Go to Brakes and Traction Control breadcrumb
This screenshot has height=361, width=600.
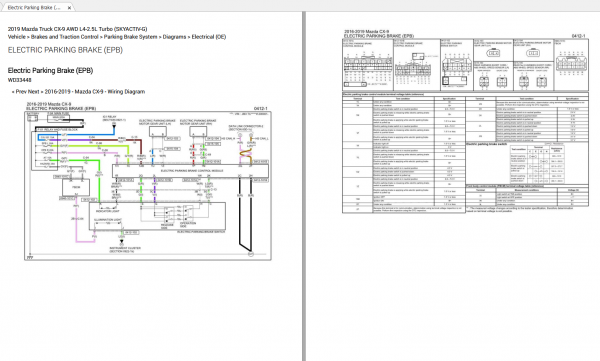65,37
